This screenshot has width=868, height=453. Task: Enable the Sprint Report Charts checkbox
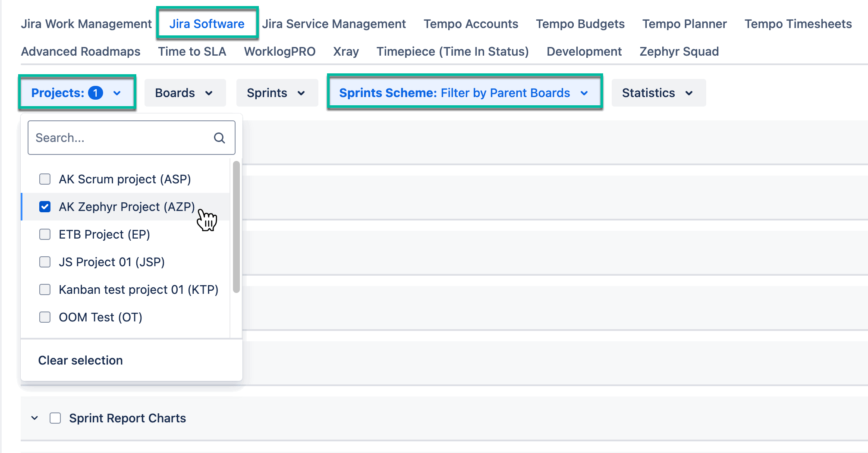pos(55,418)
